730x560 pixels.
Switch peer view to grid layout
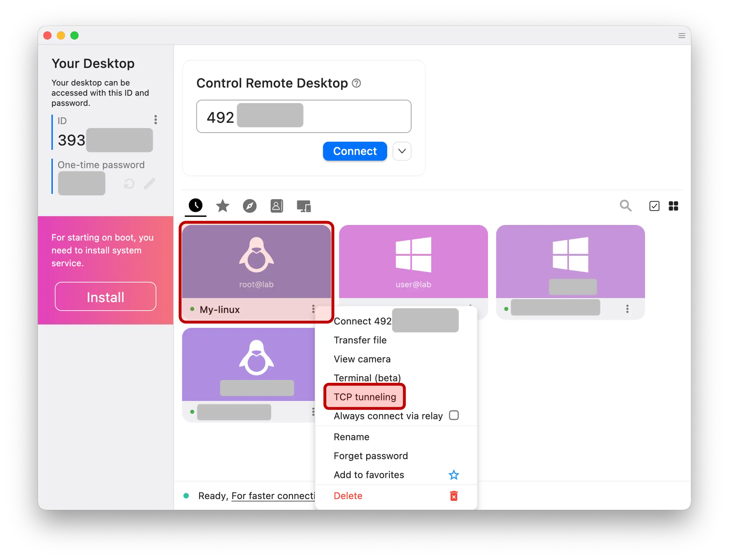coord(673,206)
